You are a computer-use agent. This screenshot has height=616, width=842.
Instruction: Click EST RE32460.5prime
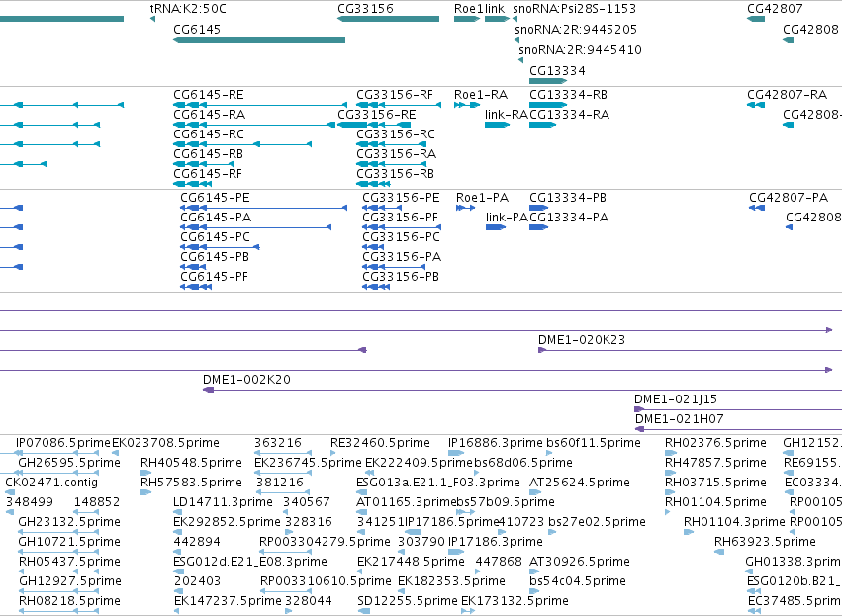(380, 443)
